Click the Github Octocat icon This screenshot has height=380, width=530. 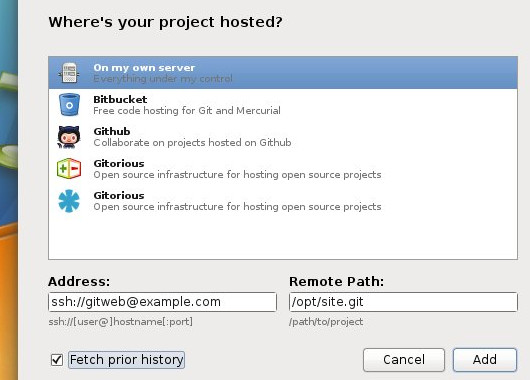click(69, 137)
